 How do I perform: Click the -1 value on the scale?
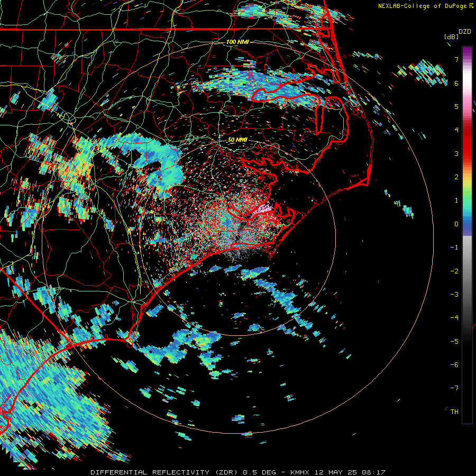coord(454,248)
